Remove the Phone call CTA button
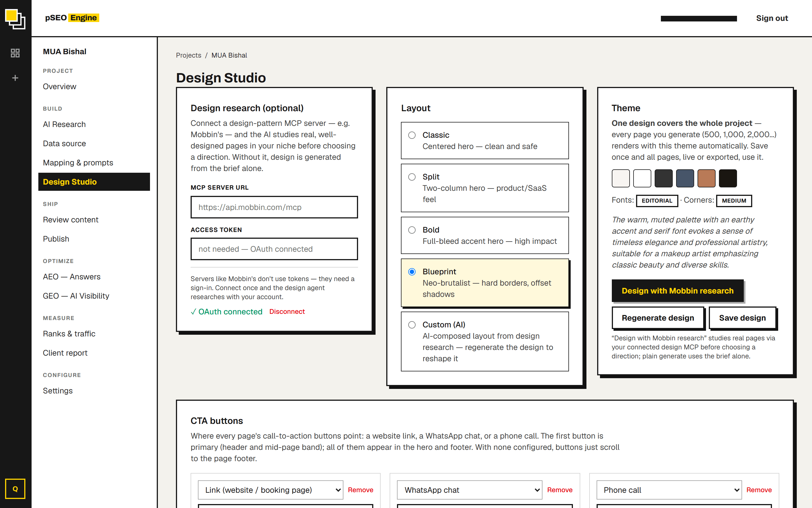This screenshot has height=508, width=812. pos(759,490)
